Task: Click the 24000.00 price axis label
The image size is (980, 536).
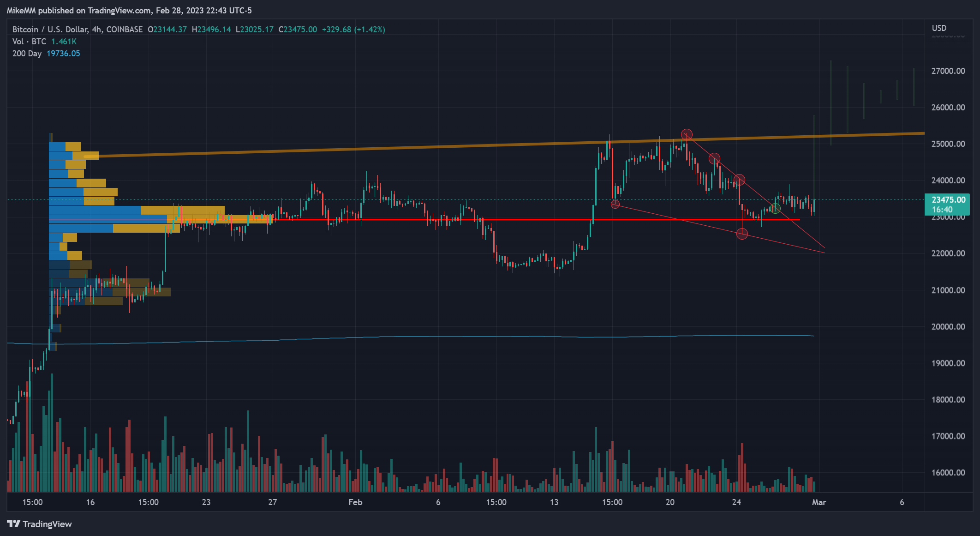Action: (948, 181)
